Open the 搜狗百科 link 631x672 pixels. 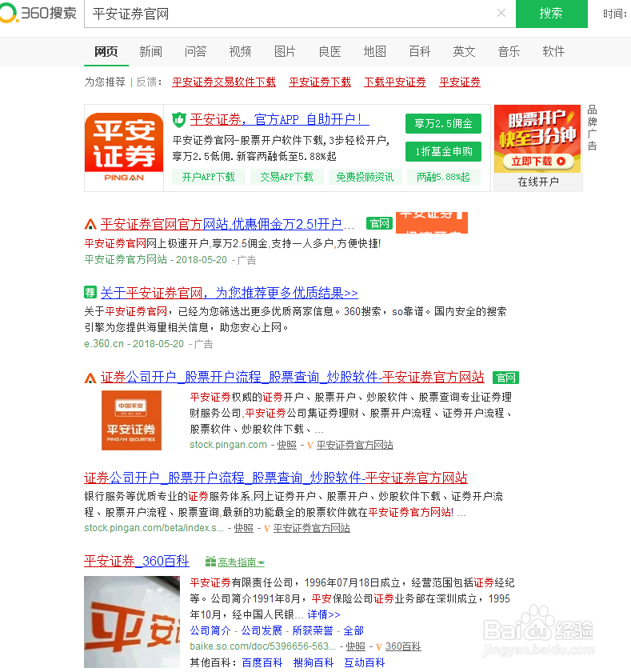tap(314, 662)
